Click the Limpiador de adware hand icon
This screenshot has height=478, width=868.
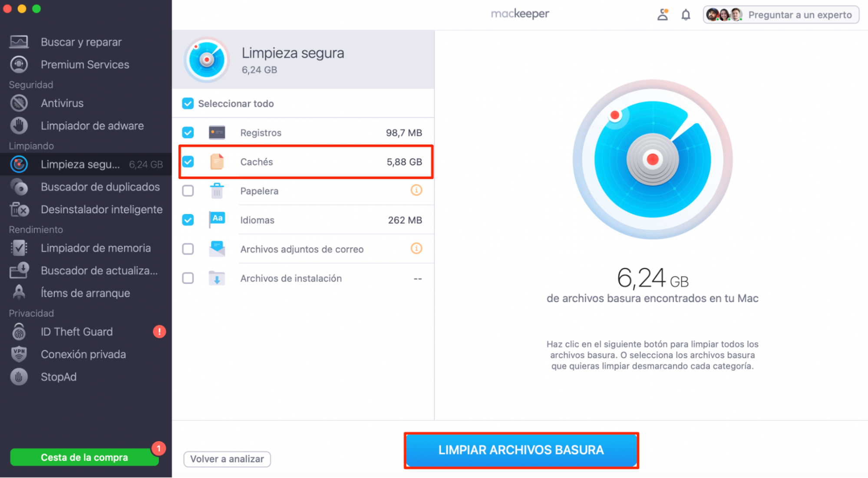click(19, 125)
